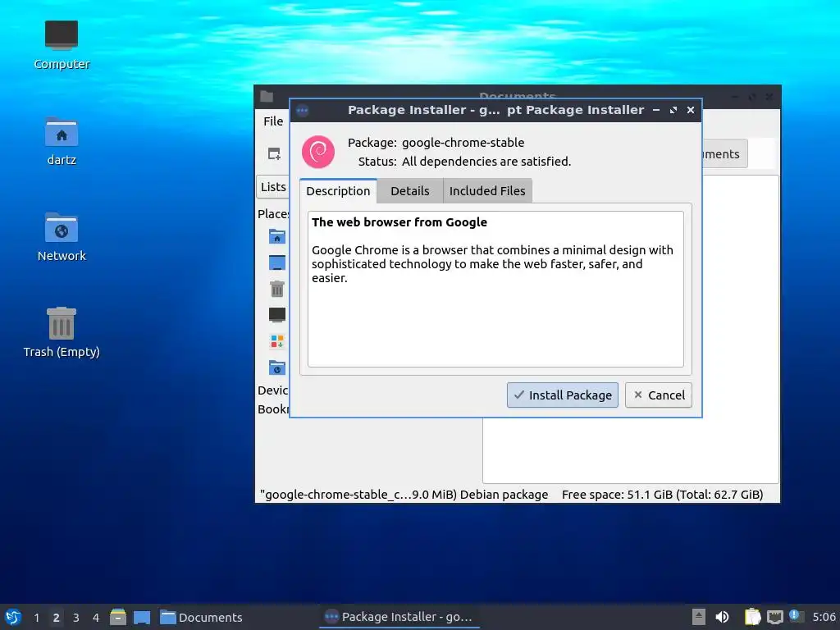Screen dimensions: 840x630
Task: Click the show desktop panel icon
Action: (142, 617)
